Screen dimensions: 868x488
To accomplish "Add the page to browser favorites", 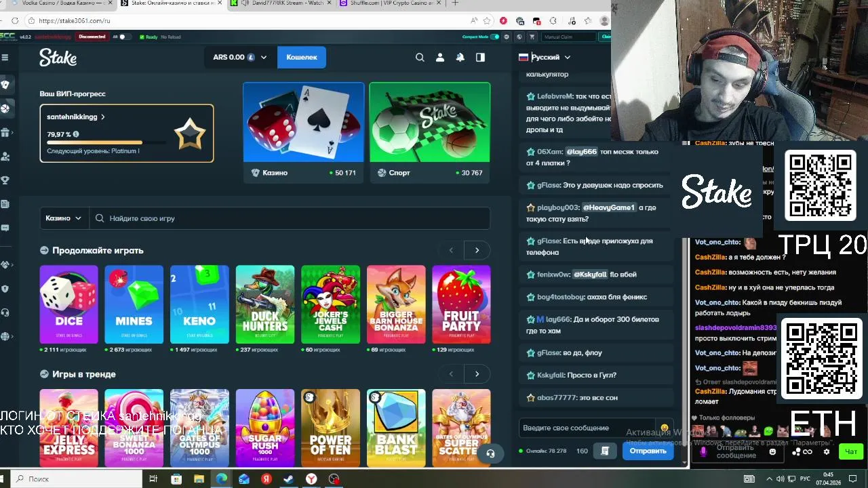I will click(487, 21).
